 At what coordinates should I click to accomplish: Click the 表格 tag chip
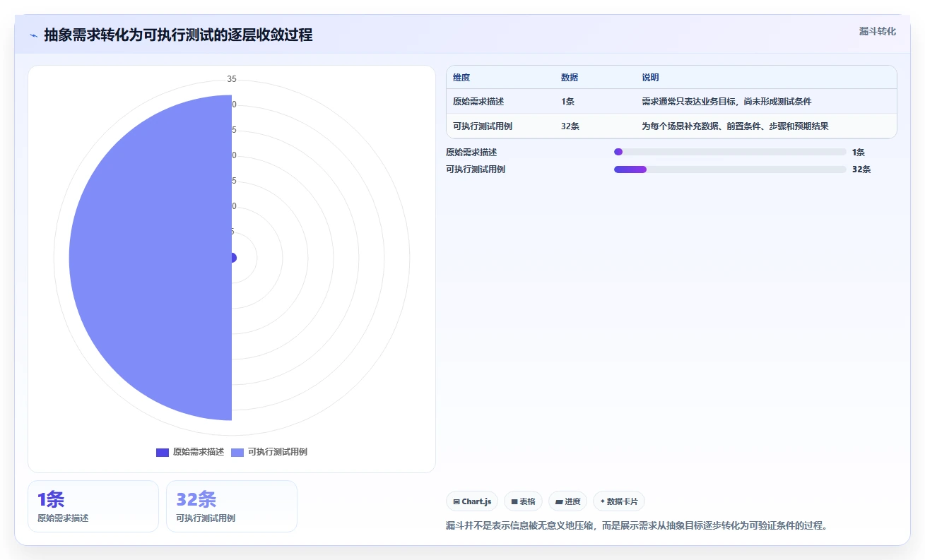523,501
